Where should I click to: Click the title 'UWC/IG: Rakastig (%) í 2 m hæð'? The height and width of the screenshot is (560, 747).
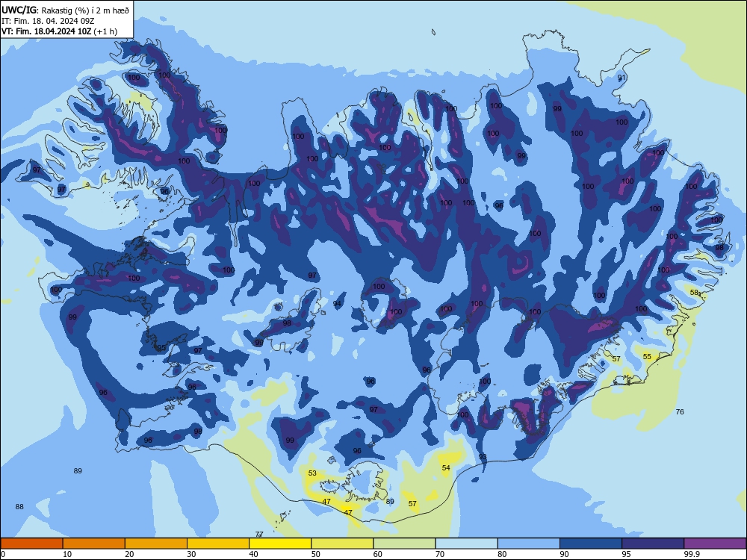pyautogui.click(x=65, y=10)
